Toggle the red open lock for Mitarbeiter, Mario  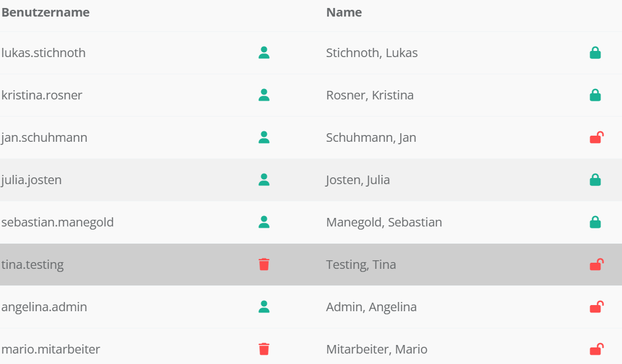point(596,349)
